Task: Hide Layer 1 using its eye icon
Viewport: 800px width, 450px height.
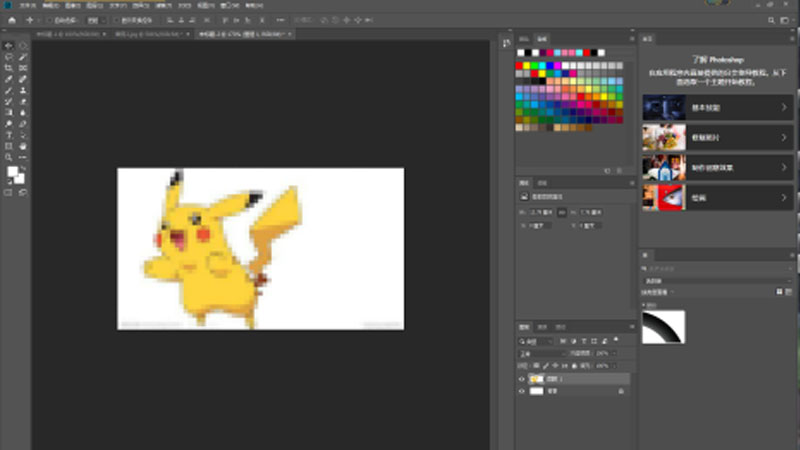Action: point(521,379)
